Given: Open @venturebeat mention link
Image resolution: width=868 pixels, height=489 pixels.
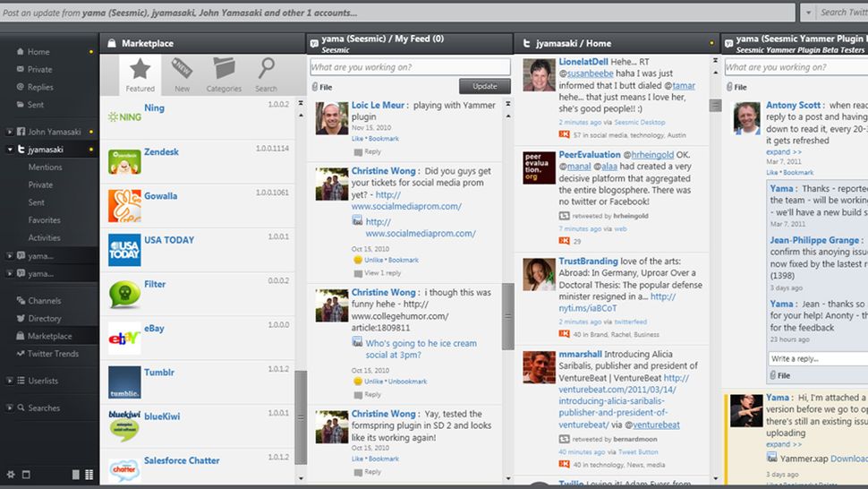Looking at the screenshot, I should (x=656, y=425).
